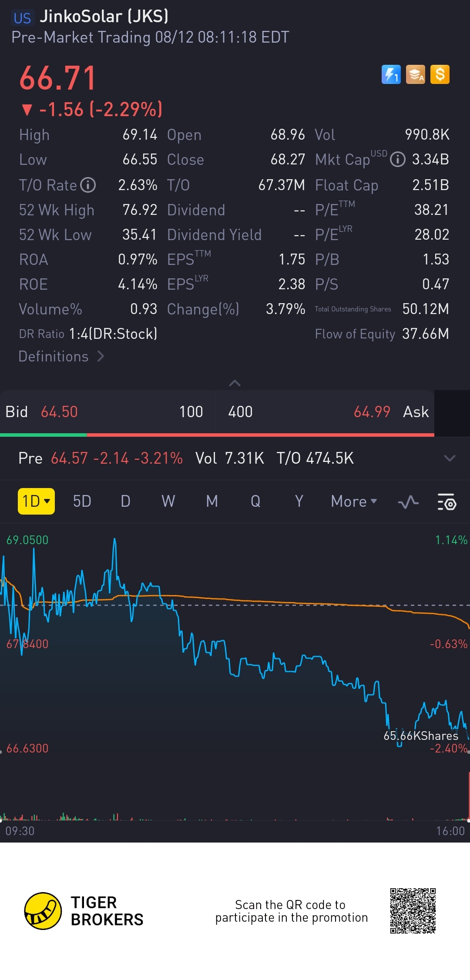Open the More timeframes dropdown
The height and width of the screenshot is (980, 470).
[354, 502]
